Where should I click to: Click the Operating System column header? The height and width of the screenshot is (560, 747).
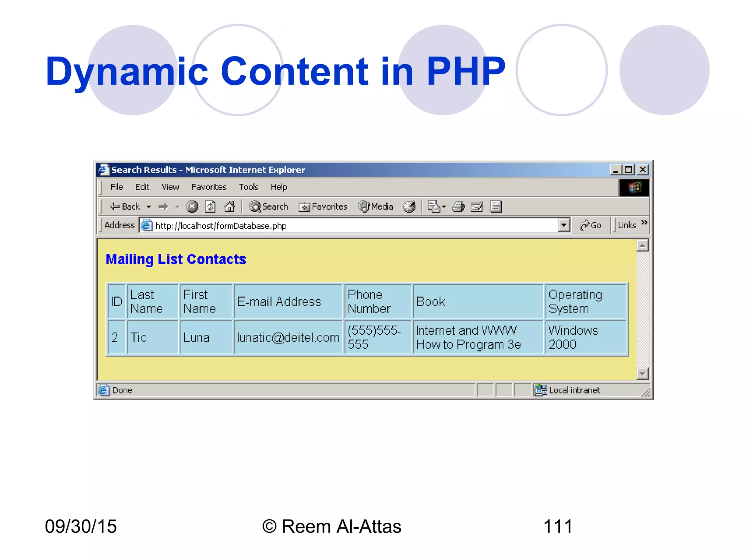(x=586, y=302)
